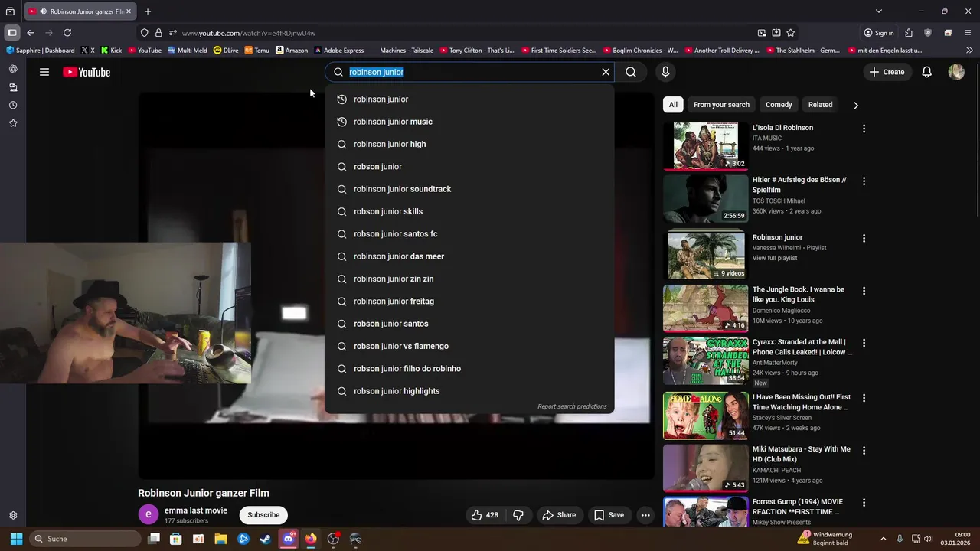Open Steam in taskbar

point(266,539)
